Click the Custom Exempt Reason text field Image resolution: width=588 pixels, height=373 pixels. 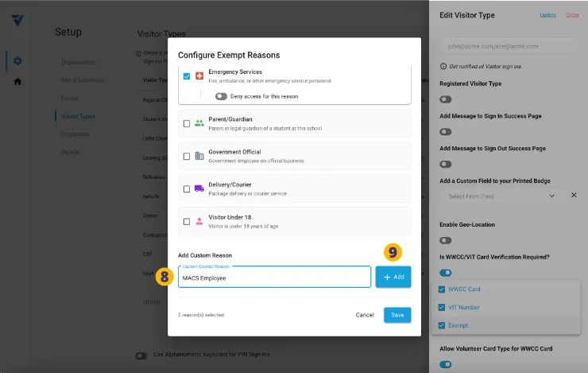[274, 278]
